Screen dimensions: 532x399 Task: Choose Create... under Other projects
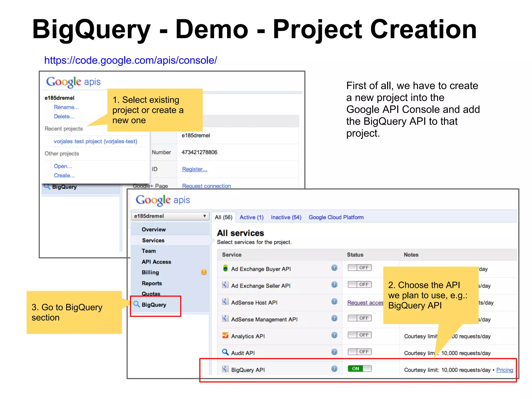[64, 176]
